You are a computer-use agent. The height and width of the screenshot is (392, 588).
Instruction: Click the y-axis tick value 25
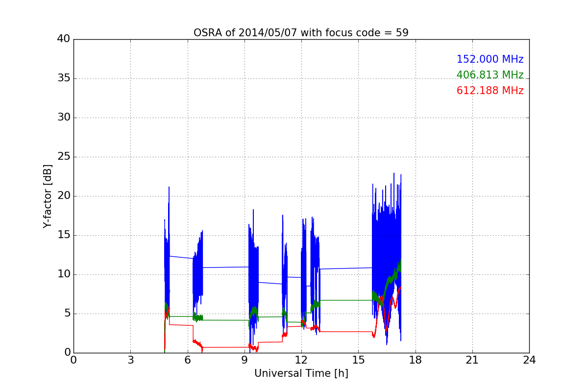coord(63,157)
